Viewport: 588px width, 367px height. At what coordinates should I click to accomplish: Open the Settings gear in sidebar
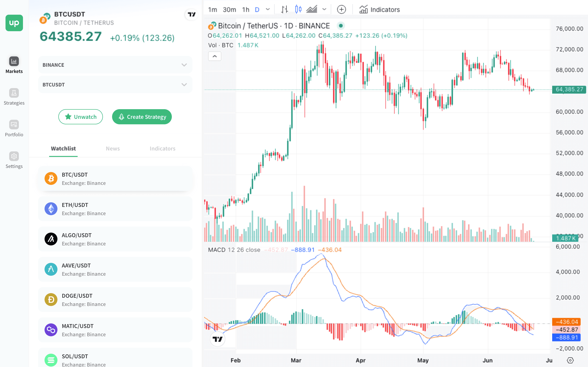point(14,156)
